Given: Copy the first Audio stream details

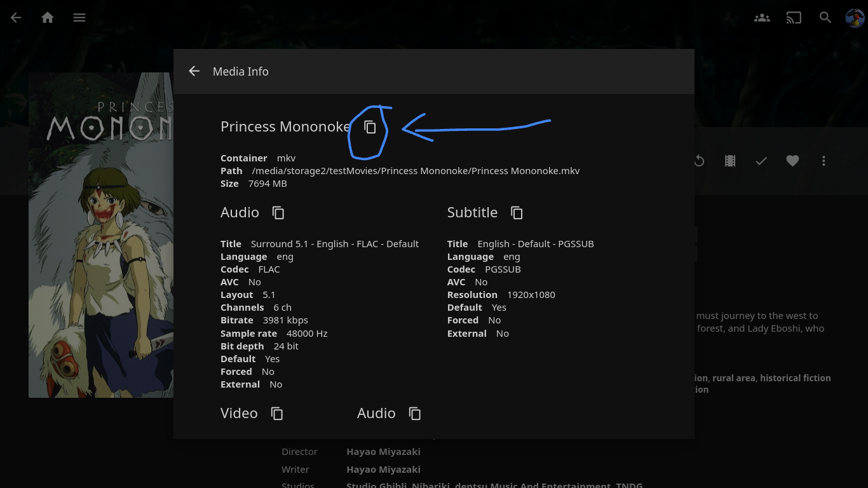Looking at the screenshot, I should 278,213.
